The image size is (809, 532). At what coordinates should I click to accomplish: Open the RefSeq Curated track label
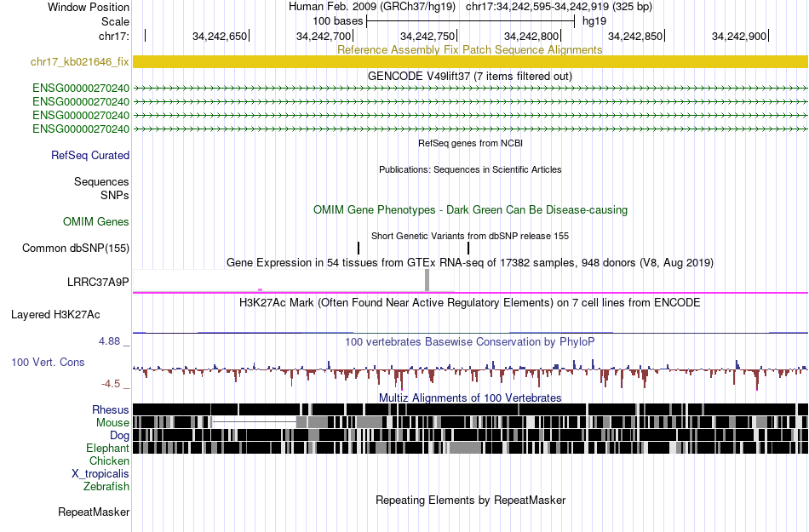pos(90,155)
